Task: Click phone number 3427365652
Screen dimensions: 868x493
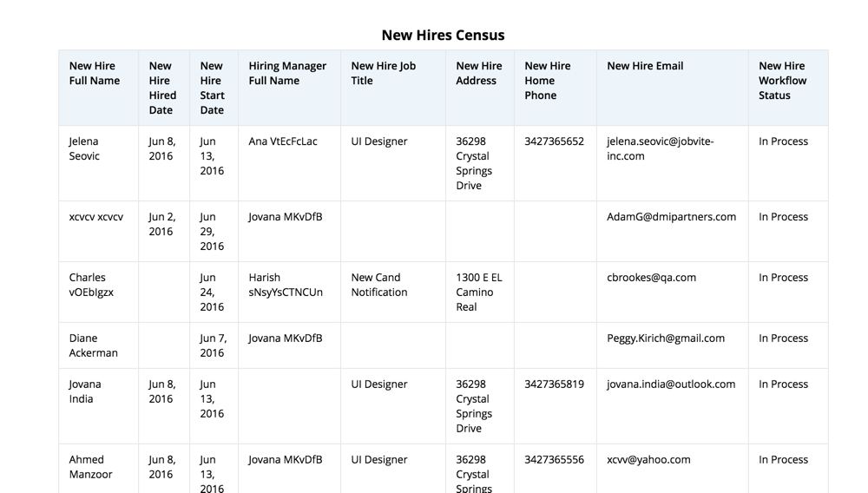Action: click(554, 141)
